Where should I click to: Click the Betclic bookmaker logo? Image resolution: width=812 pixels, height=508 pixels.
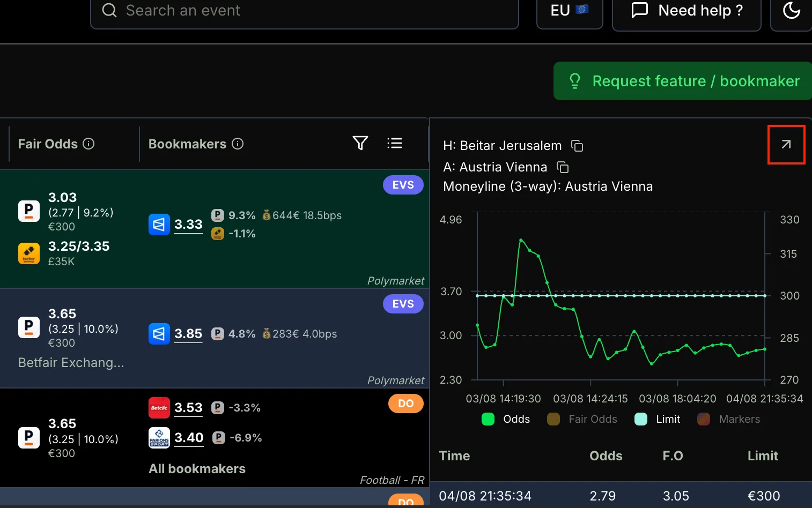tap(159, 408)
